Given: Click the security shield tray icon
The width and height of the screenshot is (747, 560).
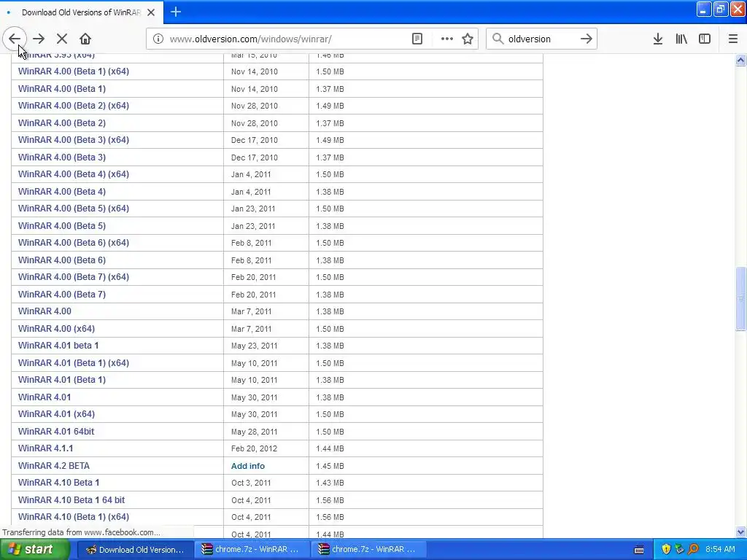Looking at the screenshot, I should pos(666,550).
